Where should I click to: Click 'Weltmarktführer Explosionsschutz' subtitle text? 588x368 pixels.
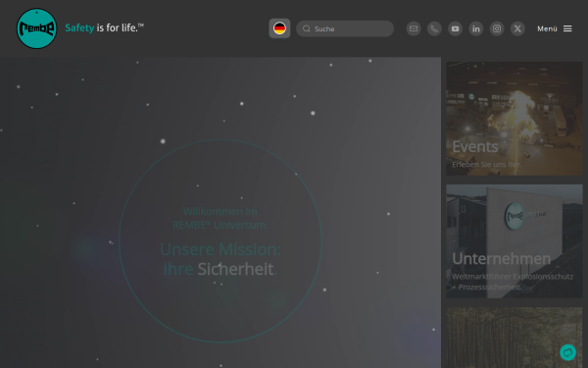[x=513, y=277]
